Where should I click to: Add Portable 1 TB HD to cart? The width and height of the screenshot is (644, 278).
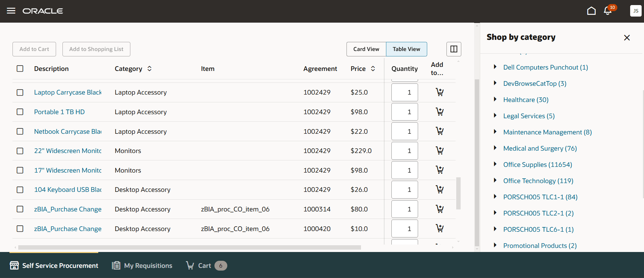pyautogui.click(x=440, y=112)
